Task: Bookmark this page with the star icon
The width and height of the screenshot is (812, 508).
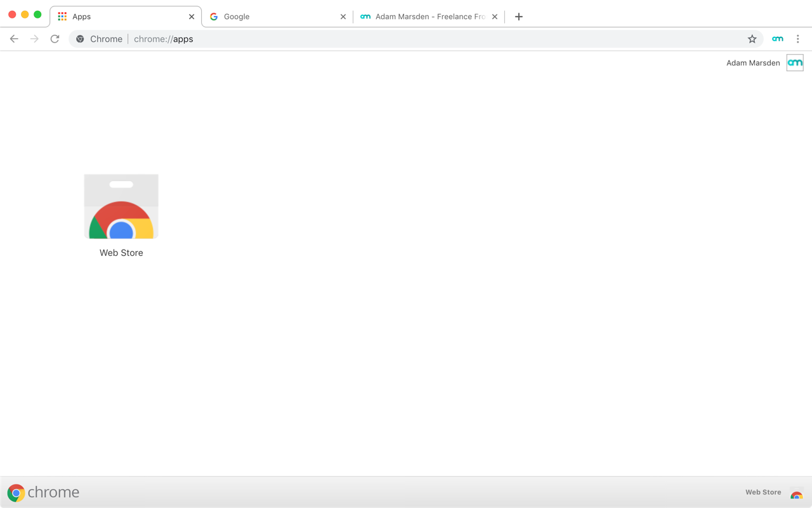Action: pos(752,39)
